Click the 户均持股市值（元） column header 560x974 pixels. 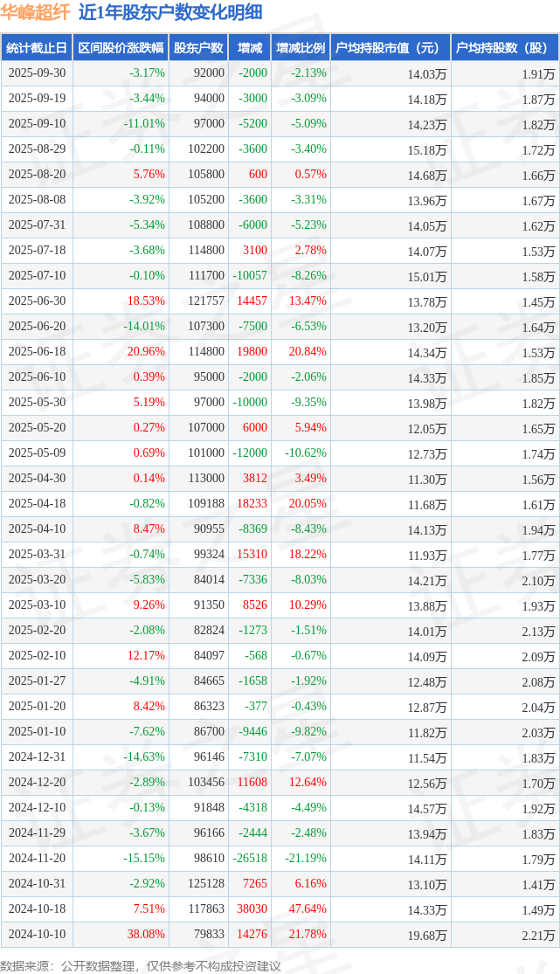tap(390, 48)
